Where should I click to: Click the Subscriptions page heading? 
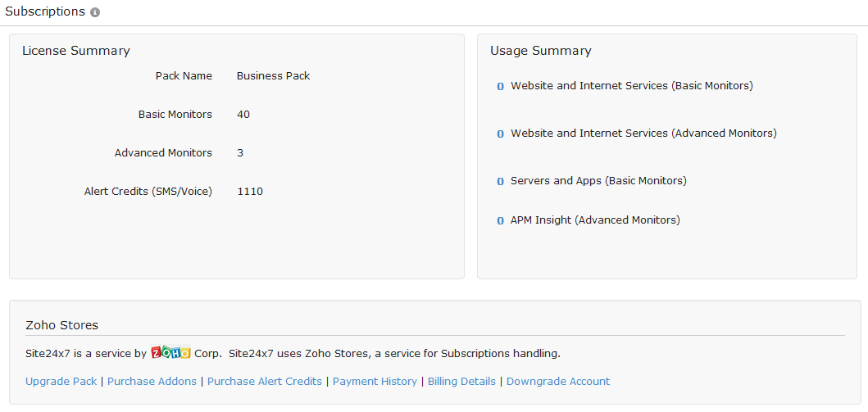[x=45, y=11]
